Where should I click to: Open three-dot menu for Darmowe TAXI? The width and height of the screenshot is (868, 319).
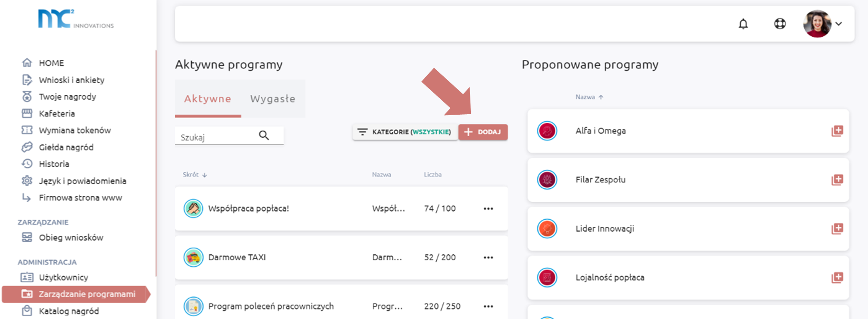pos(488,257)
